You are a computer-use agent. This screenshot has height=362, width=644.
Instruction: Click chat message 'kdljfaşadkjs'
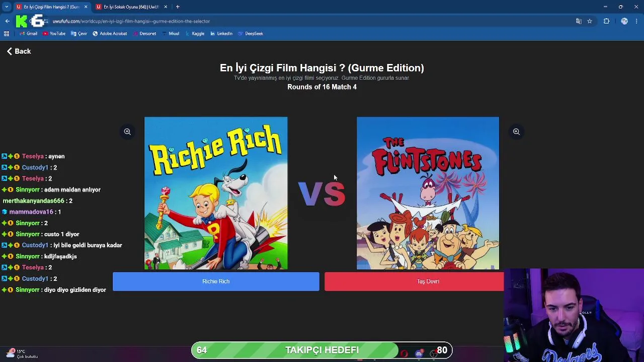pyautogui.click(x=60, y=256)
